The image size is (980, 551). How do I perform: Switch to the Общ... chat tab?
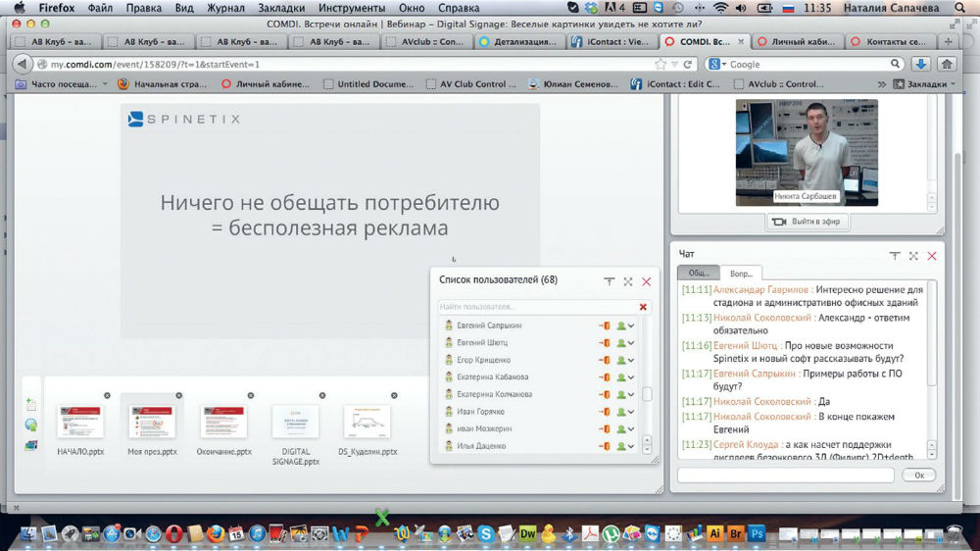699,274
